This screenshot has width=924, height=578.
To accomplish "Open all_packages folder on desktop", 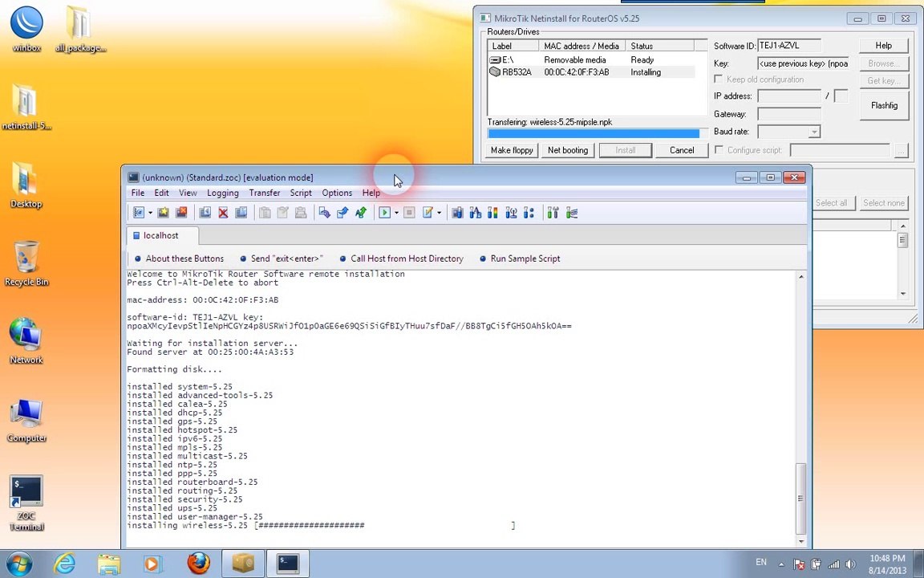I will (x=80, y=30).
